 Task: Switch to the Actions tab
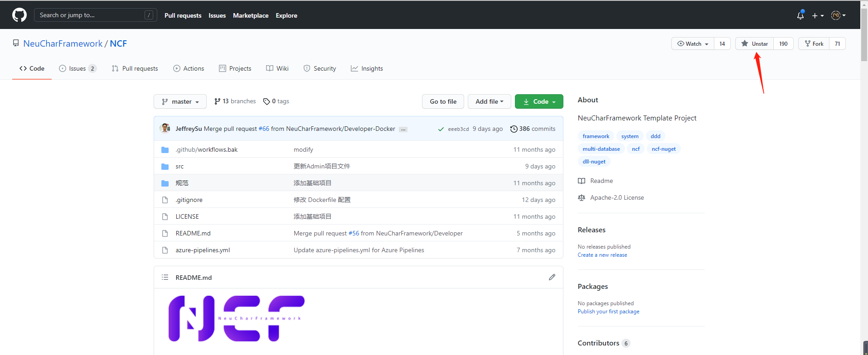pyautogui.click(x=189, y=68)
